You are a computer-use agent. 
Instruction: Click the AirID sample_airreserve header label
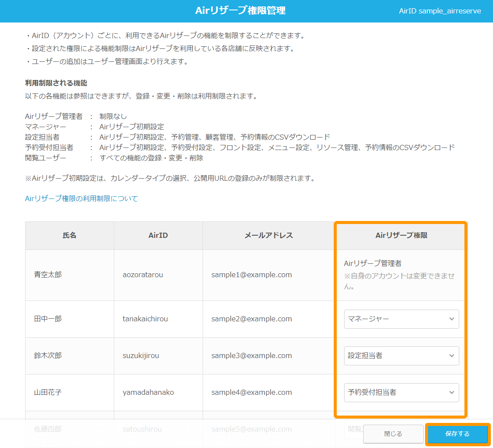tap(440, 11)
